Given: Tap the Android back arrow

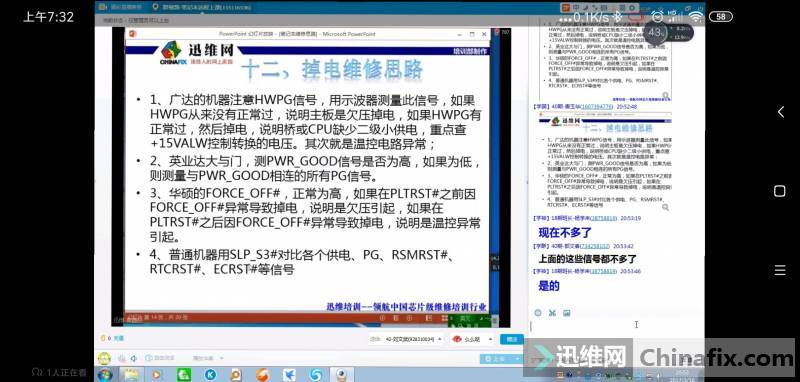Looking at the screenshot, I should pos(780,112).
